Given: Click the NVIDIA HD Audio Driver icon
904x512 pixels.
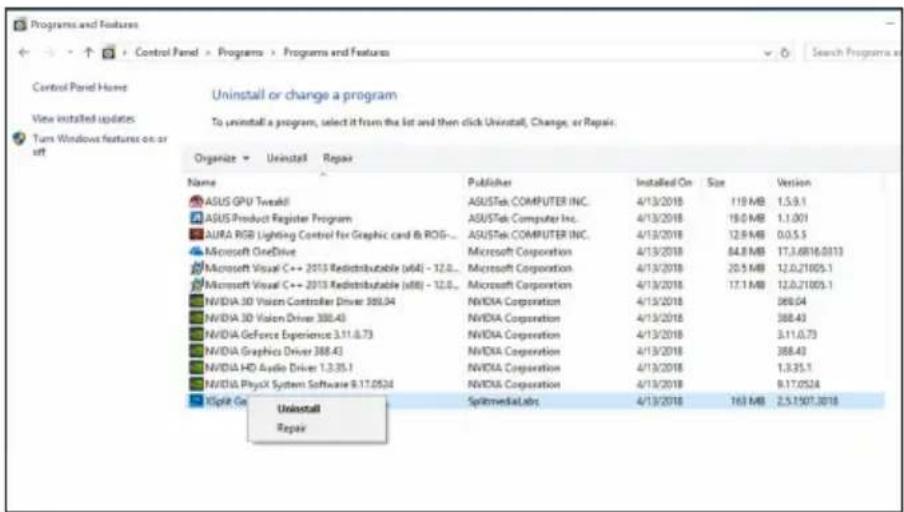Looking at the screenshot, I should [197, 368].
